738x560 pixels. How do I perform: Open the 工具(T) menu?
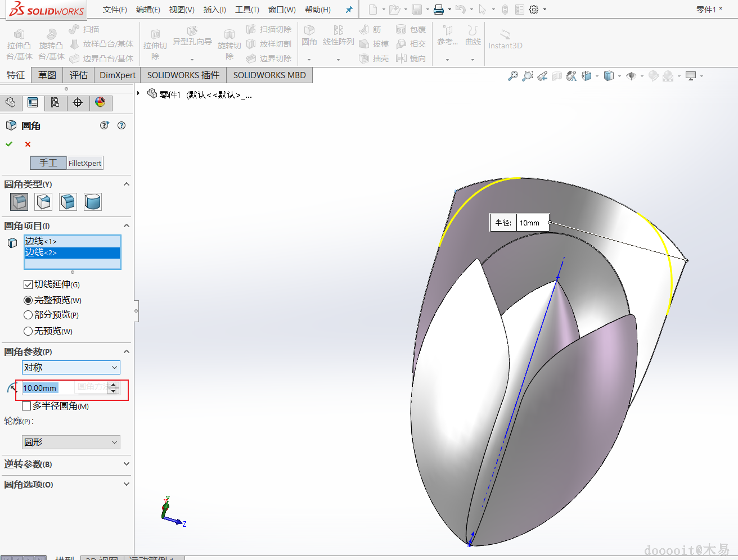point(247,10)
